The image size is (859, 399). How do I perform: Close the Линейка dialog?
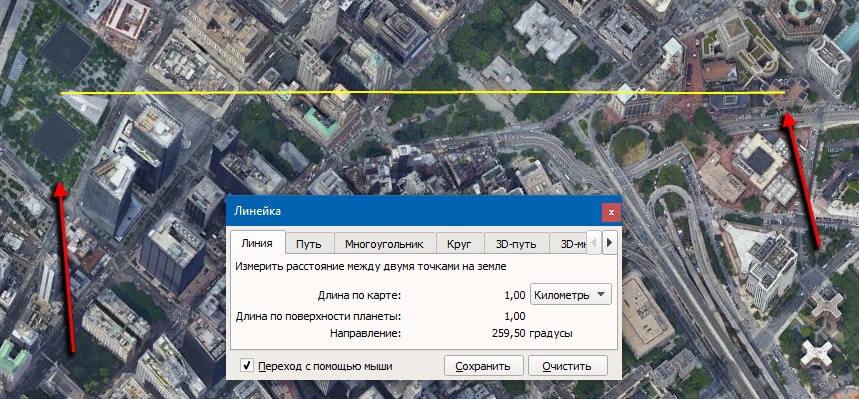[x=611, y=212]
